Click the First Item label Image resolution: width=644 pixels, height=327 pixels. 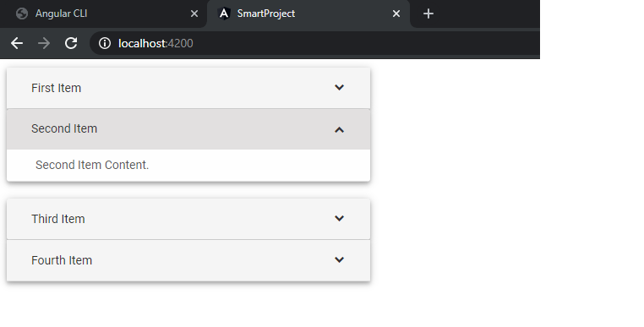[57, 88]
